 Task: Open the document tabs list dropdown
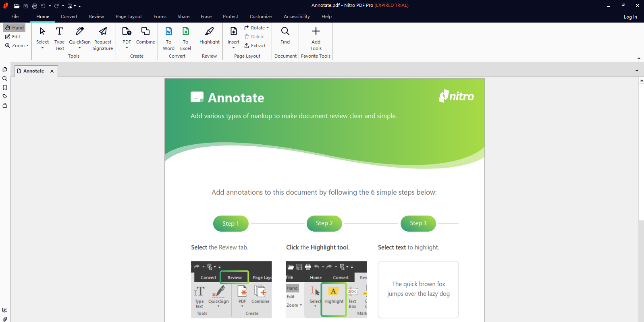(x=637, y=71)
